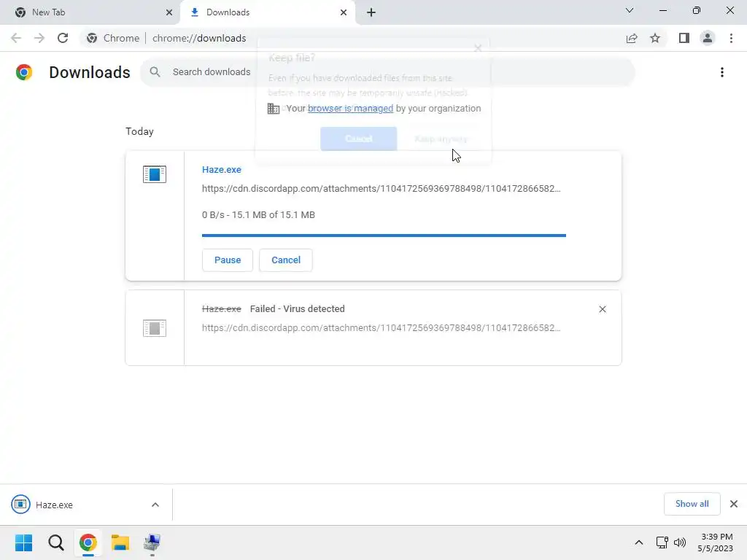Click the Failed - Virus detected status
The width and height of the screenshot is (747, 560).
coord(298,309)
